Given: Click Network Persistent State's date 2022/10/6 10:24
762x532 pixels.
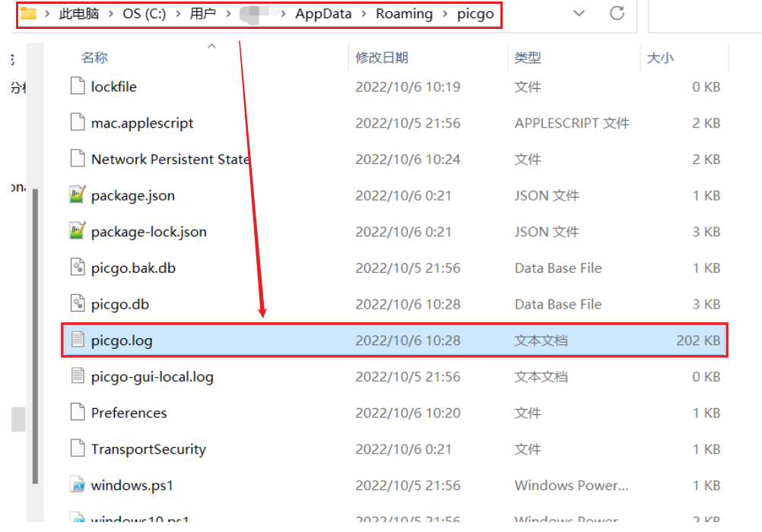Looking at the screenshot, I should pos(408,159).
